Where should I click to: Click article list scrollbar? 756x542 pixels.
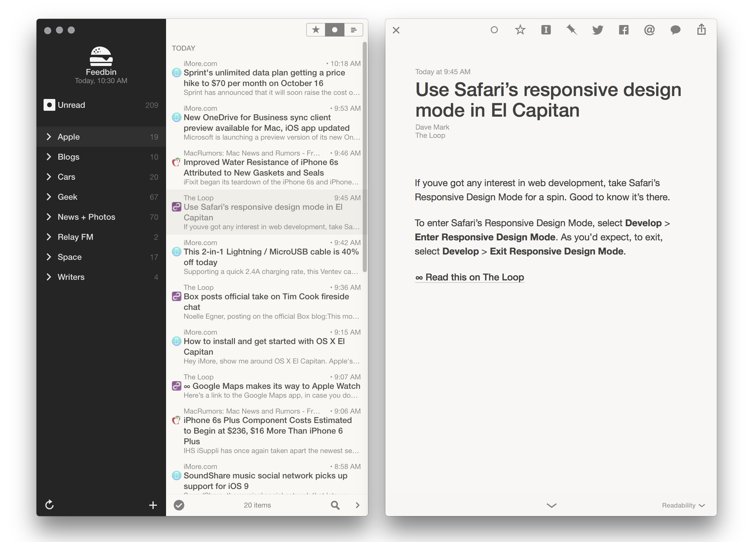click(365, 157)
